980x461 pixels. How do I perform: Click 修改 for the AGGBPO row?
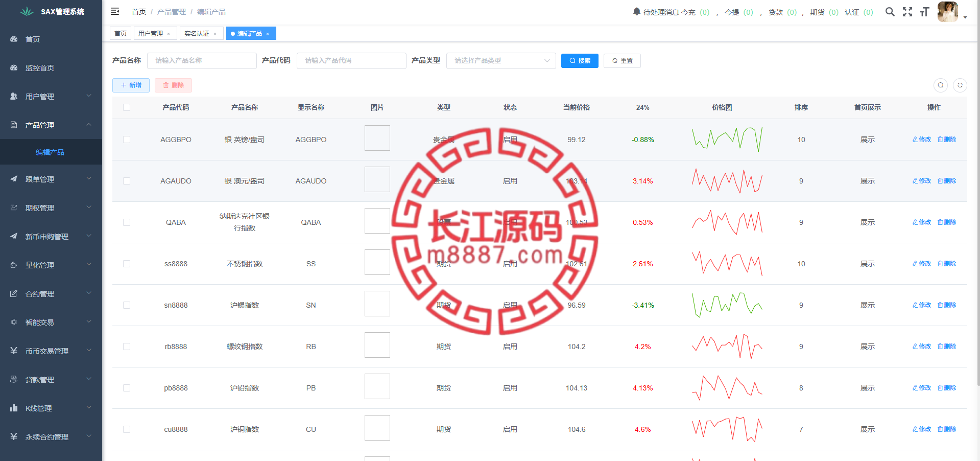pyautogui.click(x=922, y=140)
